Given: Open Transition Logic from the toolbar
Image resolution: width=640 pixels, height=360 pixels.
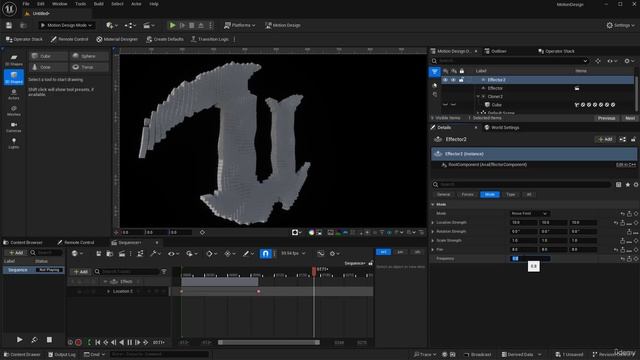Looking at the screenshot, I should coord(210,39).
